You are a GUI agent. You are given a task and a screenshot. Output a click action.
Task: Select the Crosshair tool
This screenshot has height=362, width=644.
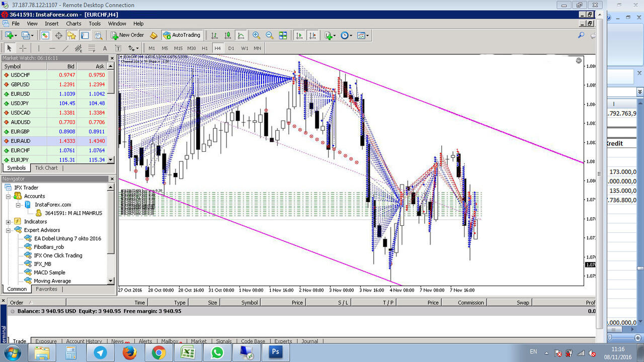[23, 48]
